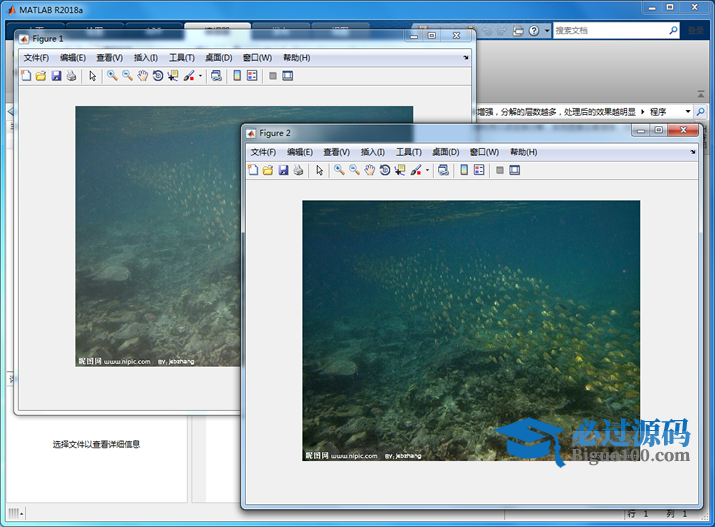Screen dimensions: 715x527
Task: Click the Print Figure icon in Figure 1
Action: pyautogui.click(x=72, y=76)
